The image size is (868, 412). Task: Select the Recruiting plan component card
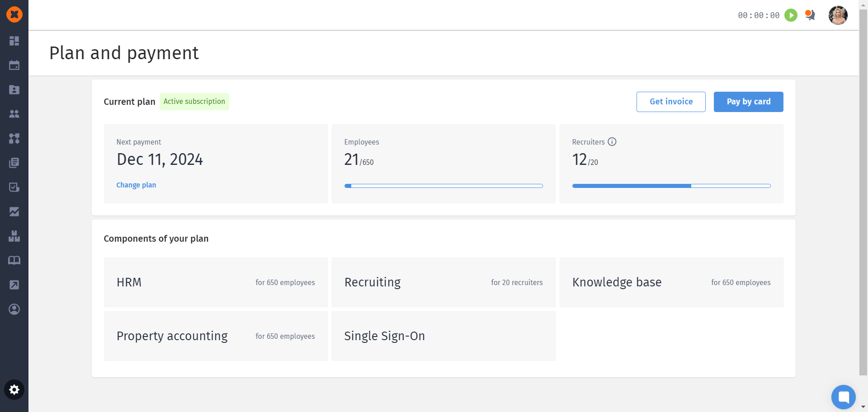coord(443,282)
